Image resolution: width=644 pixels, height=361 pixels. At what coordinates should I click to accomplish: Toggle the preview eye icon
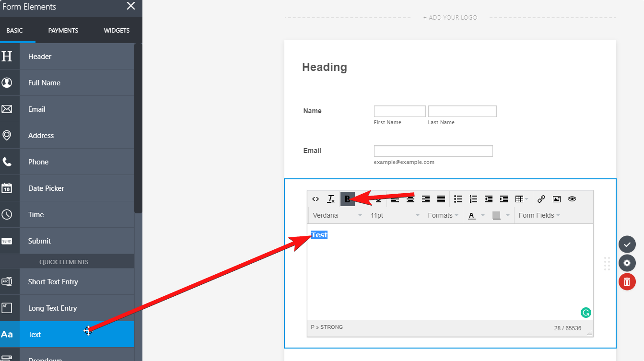572,199
